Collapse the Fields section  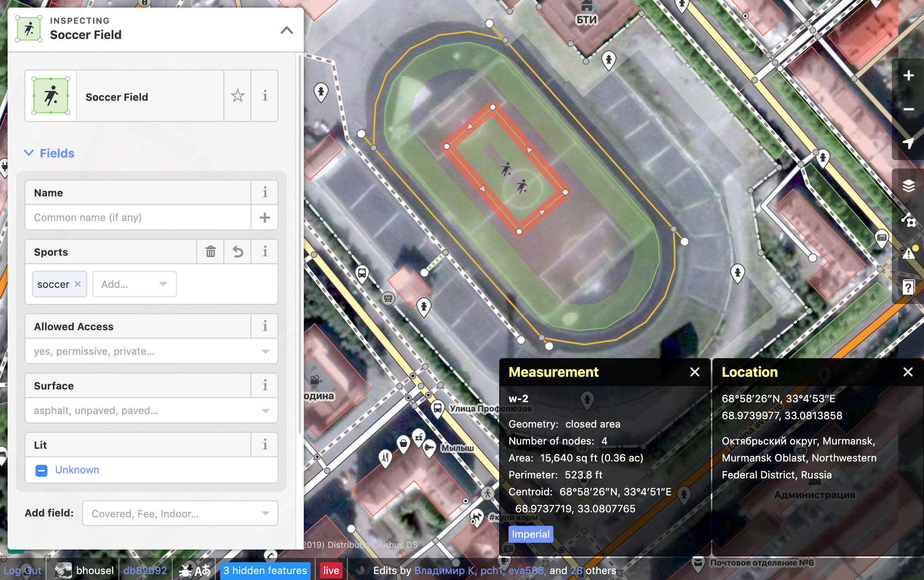point(49,153)
